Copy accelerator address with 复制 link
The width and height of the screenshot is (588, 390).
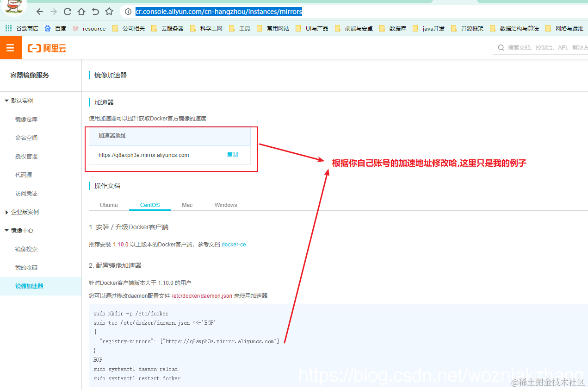point(232,155)
